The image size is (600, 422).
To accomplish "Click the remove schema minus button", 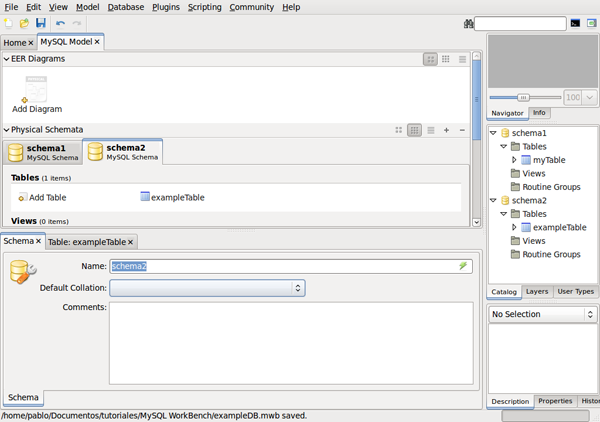I will (x=462, y=130).
